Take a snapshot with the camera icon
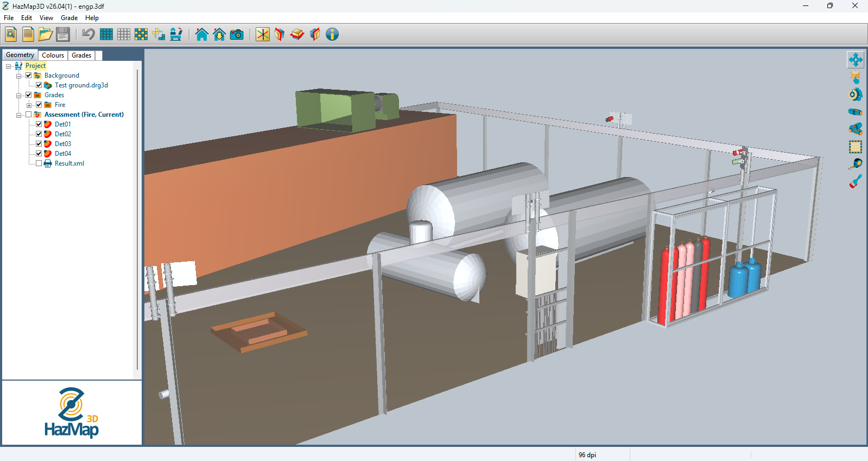This screenshot has width=868, height=461. (237, 34)
